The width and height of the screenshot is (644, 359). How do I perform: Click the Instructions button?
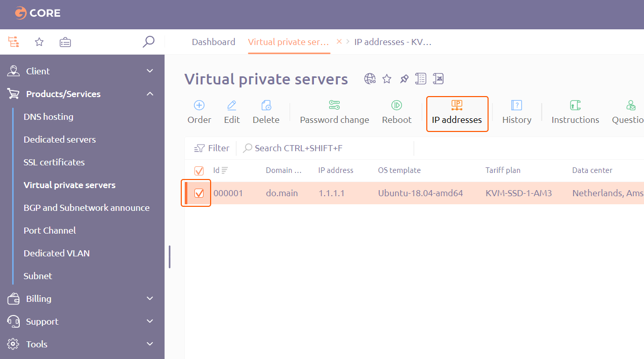tap(575, 112)
